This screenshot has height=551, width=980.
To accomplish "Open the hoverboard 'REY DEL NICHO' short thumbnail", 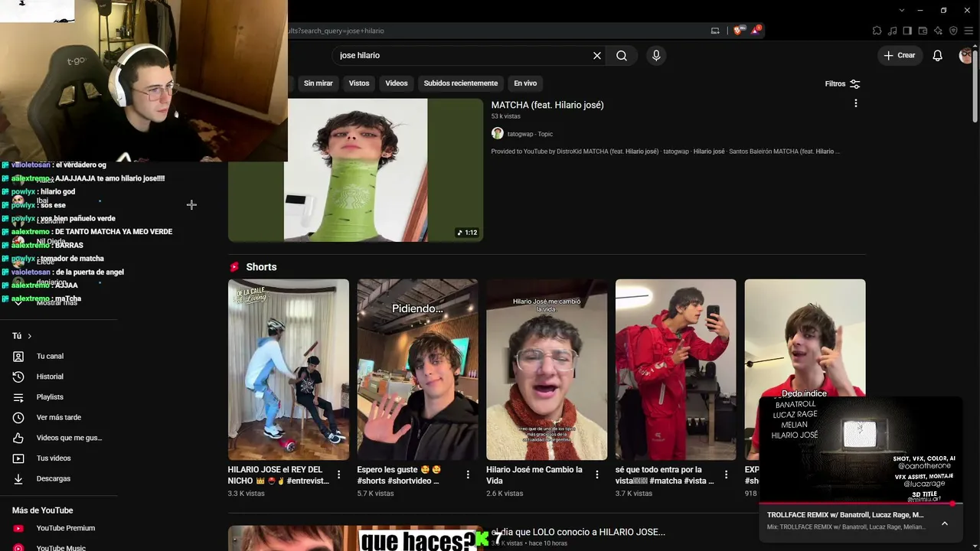I will (289, 370).
